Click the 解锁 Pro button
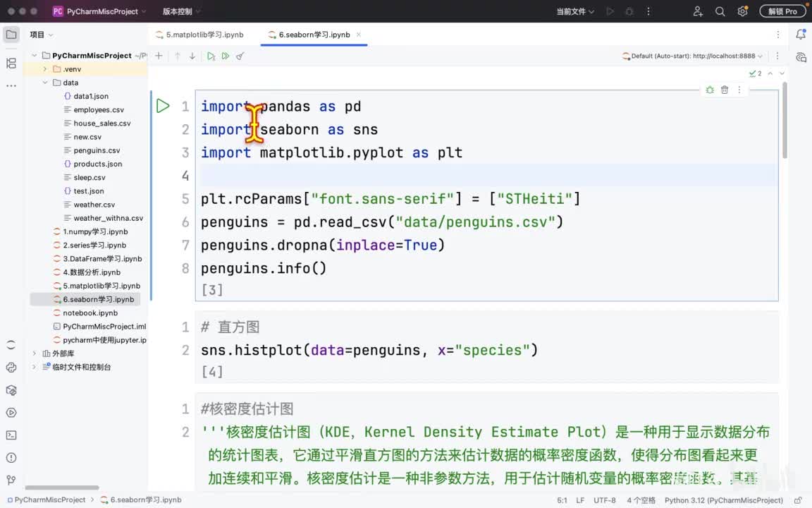The image size is (812, 508). [782, 11]
